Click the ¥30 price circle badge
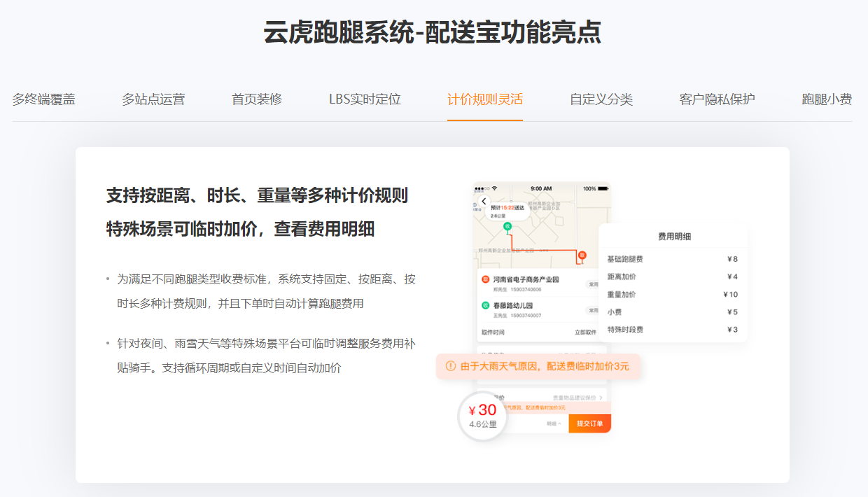The height and width of the screenshot is (497, 868). pyautogui.click(x=482, y=415)
